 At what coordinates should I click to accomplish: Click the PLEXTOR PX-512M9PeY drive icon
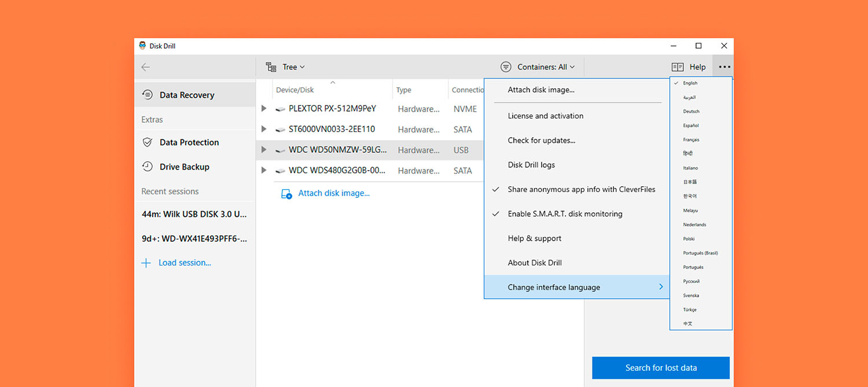[281, 109]
